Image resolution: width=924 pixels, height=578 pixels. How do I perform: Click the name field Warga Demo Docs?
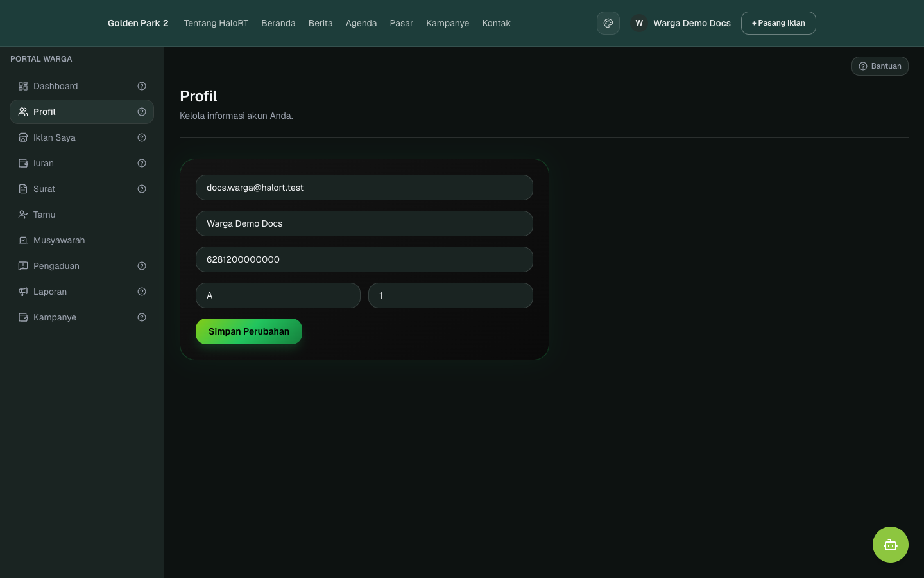[364, 223]
